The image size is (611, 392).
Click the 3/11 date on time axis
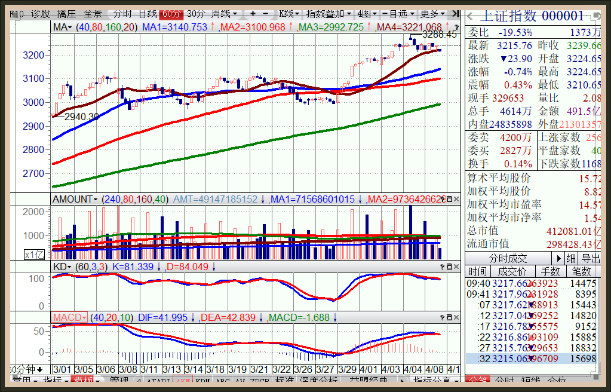pyautogui.click(x=150, y=369)
